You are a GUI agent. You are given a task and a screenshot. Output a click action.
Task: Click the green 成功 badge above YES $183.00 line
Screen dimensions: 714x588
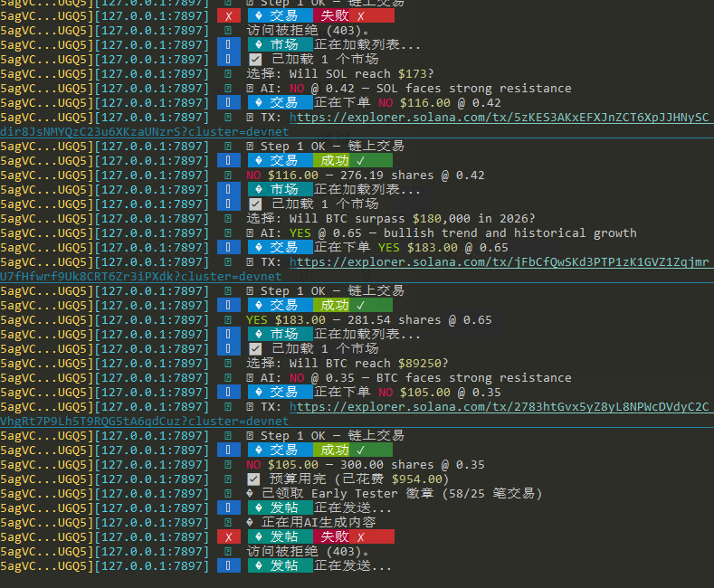click(353, 306)
